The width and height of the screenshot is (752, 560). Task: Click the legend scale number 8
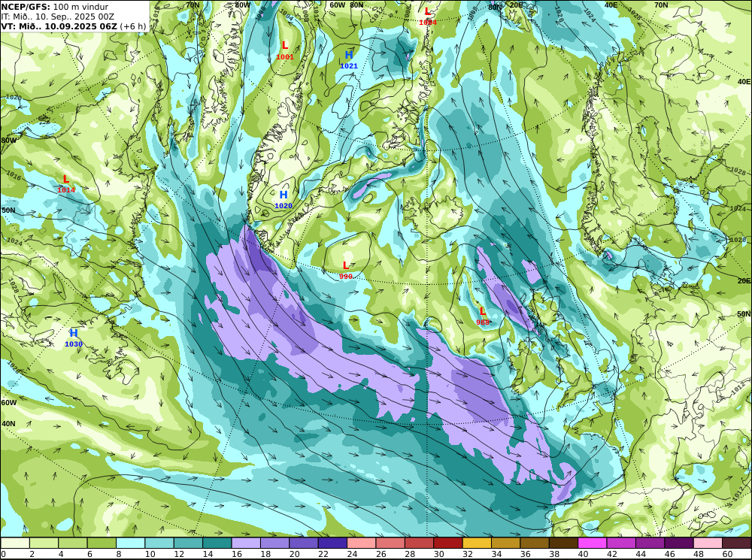click(119, 554)
